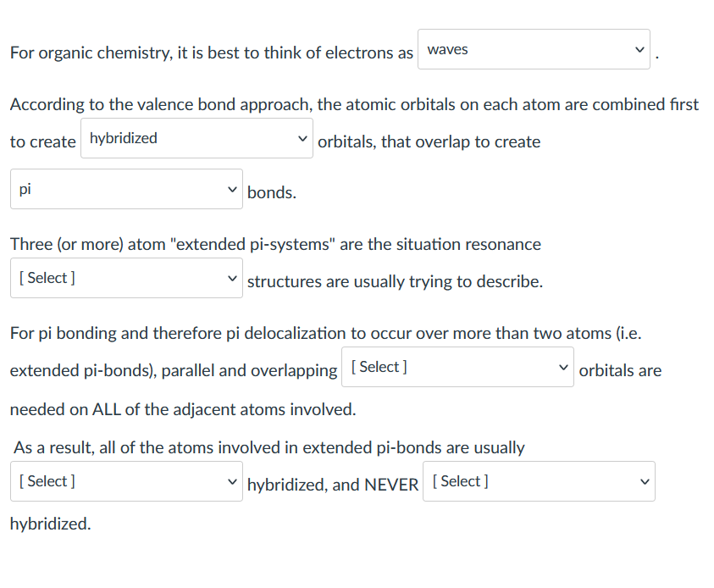This screenshot has height=588, width=714.
Task: Click the chevron on the orbitals [Select] dropdown
Action: (x=564, y=367)
